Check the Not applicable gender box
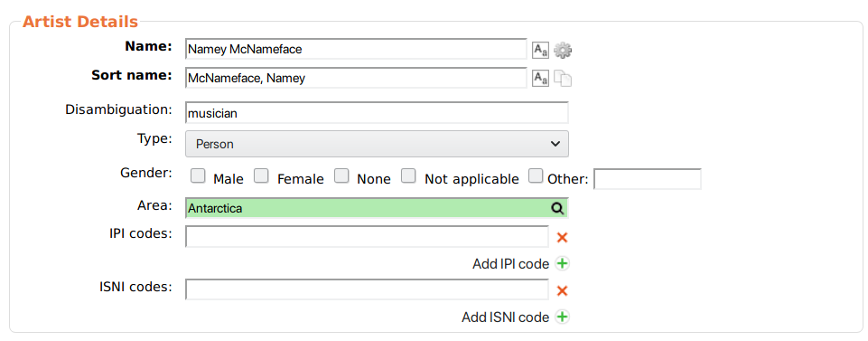This screenshot has height=341, width=868. (x=408, y=176)
